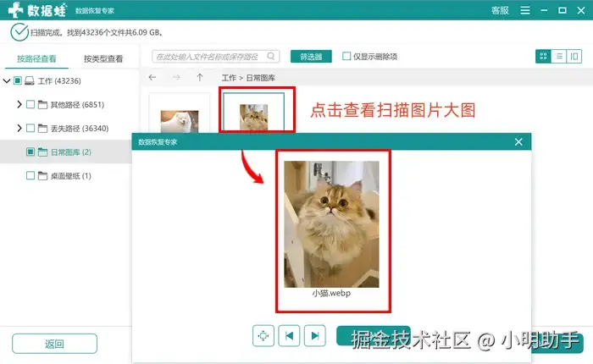The image size is (593, 364).
Task: Check the 其他路径 (6851) checkbox
Action: click(30, 104)
